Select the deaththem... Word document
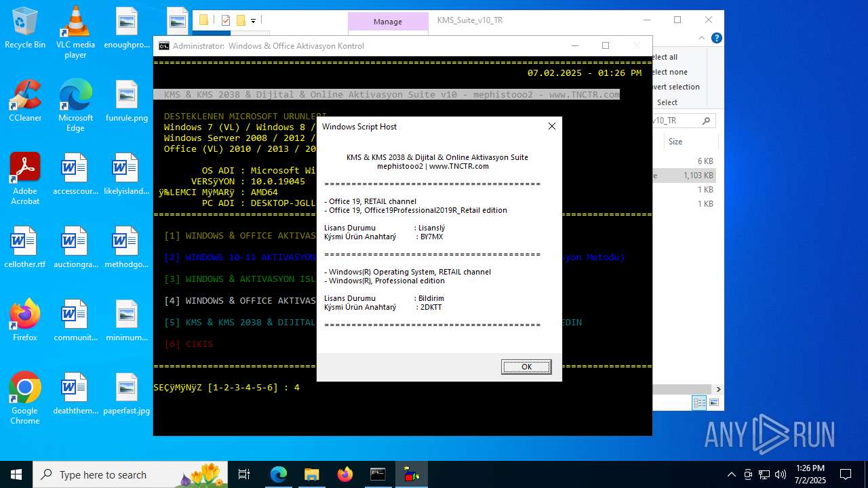The width and height of the screenshot is (868, 488). click(75, 394)
